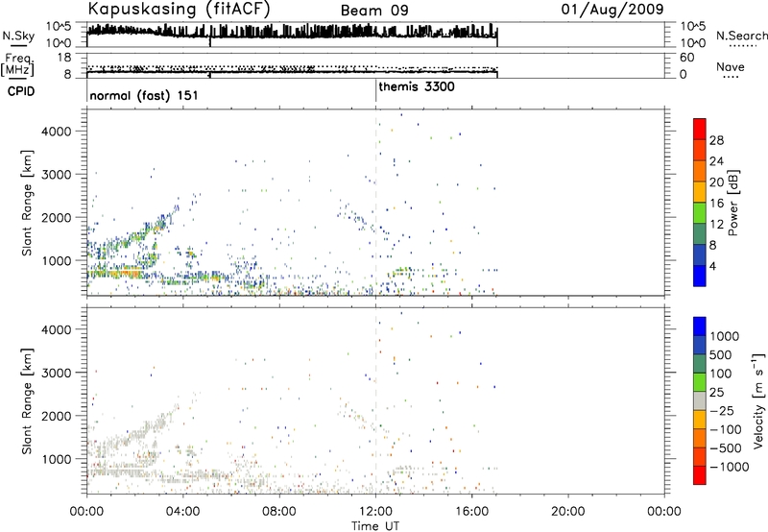
Task: Click the "60" tick on the Nave axis
Action: [x=687, y=58]
